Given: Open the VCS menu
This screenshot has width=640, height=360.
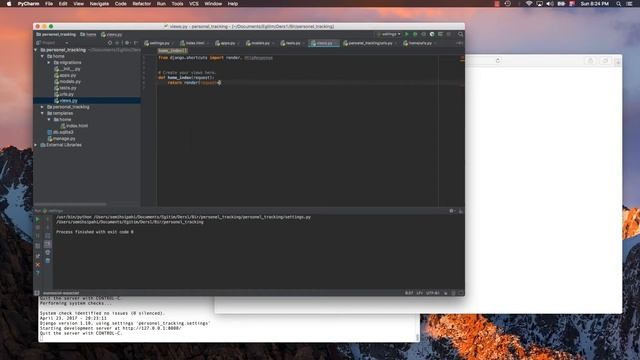Looking at the screenshot, I should [x=194, y=4].
